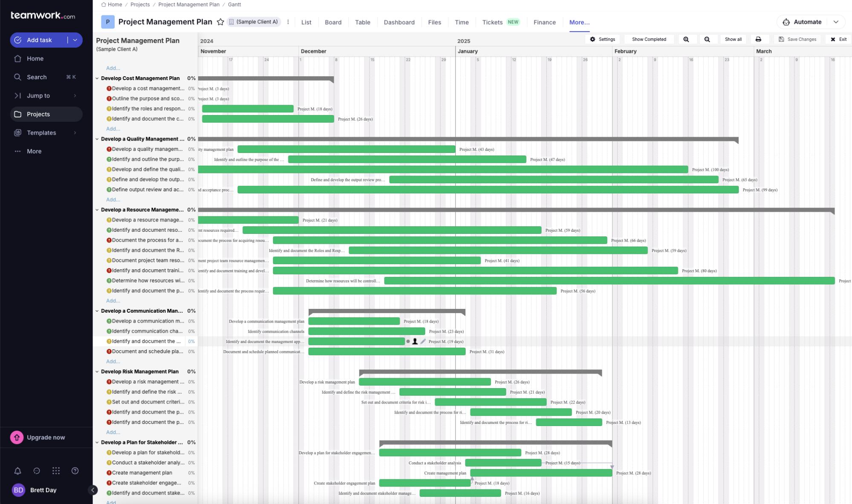Open notifications bell
Image resolution: width=852 pixels, height=504 pixels.
pyautogui.click(x=17, y=471)
